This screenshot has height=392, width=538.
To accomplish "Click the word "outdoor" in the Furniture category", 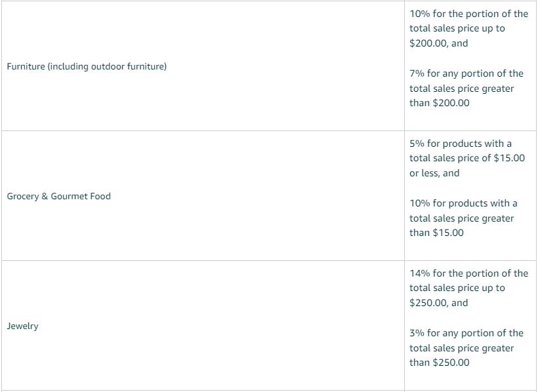I will pos(108,66).
